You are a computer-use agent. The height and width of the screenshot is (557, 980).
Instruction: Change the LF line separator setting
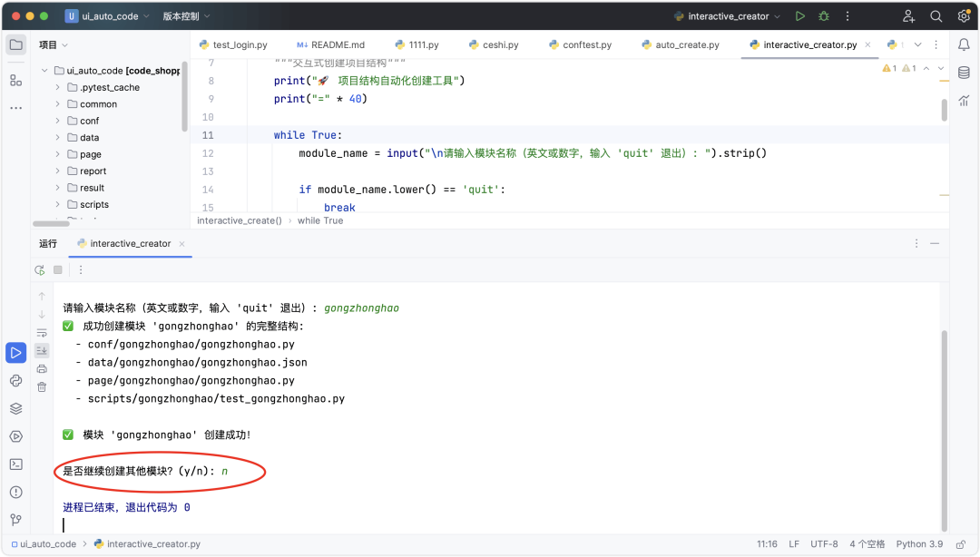point(794,544)
